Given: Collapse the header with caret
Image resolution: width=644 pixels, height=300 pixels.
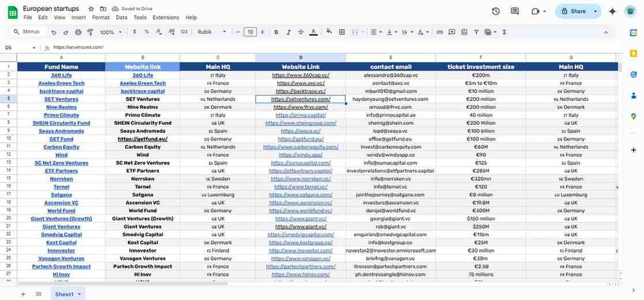Looking at the screenshot, I should [606, 32].
